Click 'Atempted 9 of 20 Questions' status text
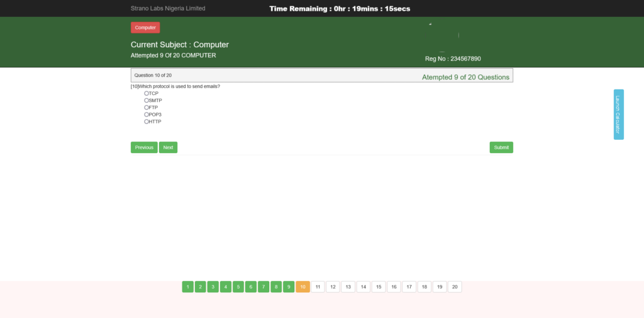The height and width of the screenshot is (318, 644). (x=466, y=77)
